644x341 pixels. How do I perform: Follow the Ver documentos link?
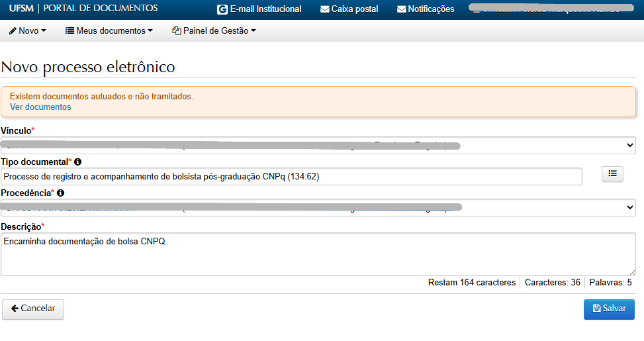40,107
